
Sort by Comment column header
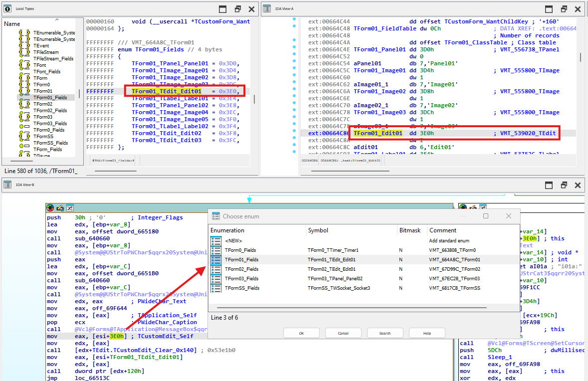coord(473,230)
